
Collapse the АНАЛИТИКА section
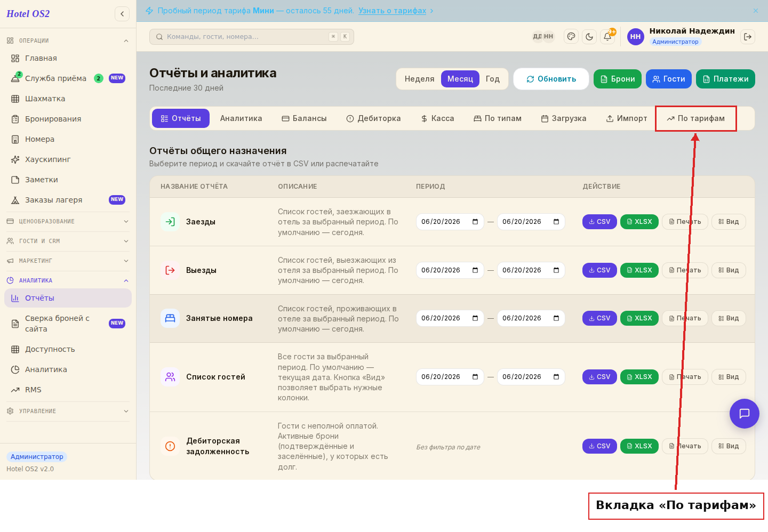point(68,280)
